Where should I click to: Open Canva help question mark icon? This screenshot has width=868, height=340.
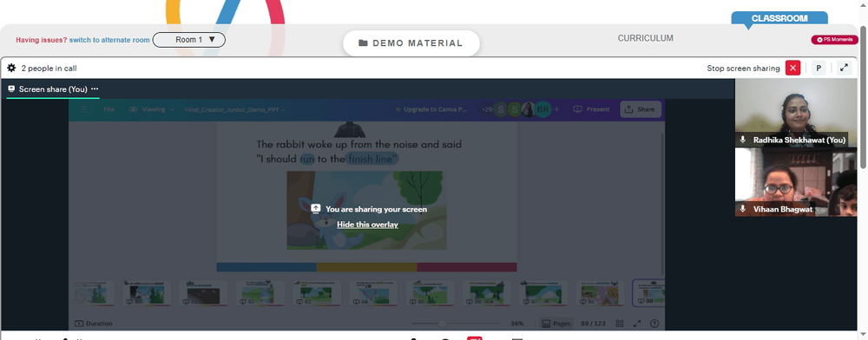tap(654, 324)
